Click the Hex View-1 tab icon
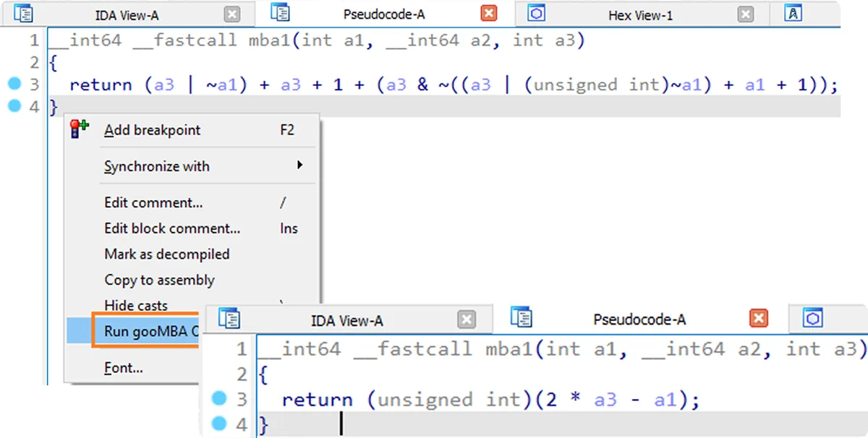The image size is (868, 438). (536, 12)
